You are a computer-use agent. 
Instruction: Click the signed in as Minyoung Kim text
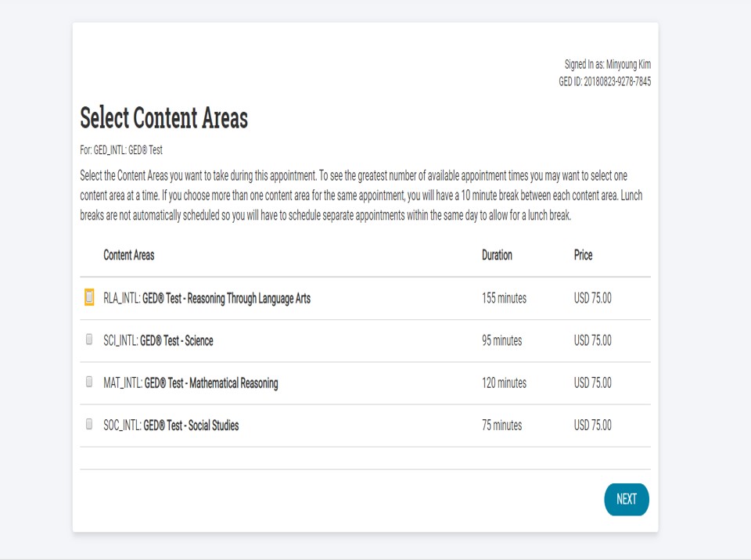tap(607, 65)
